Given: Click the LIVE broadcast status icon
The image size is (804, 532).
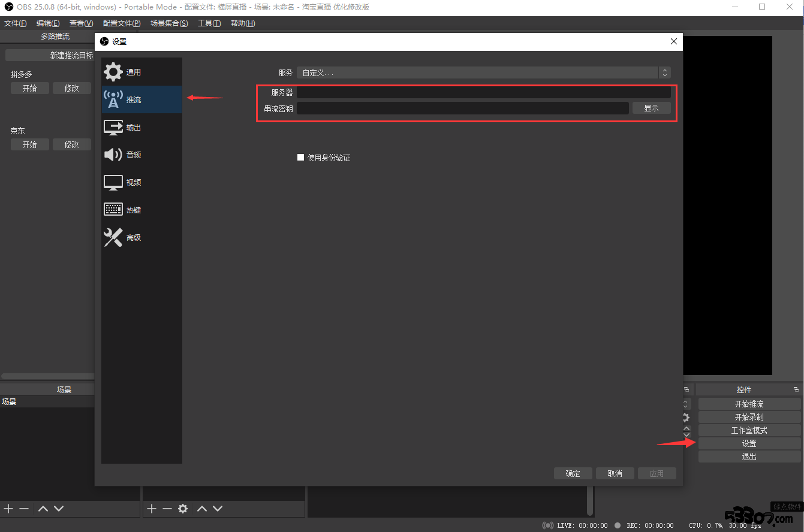Looking at the screenshot, I should 548,525.
